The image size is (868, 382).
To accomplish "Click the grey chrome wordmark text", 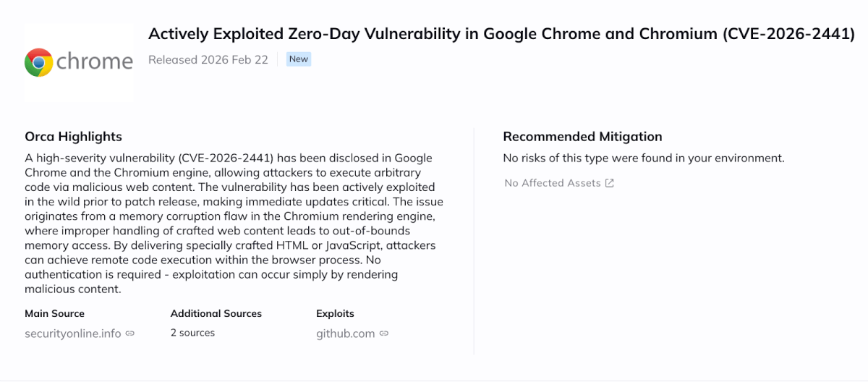I will (95, 62).
